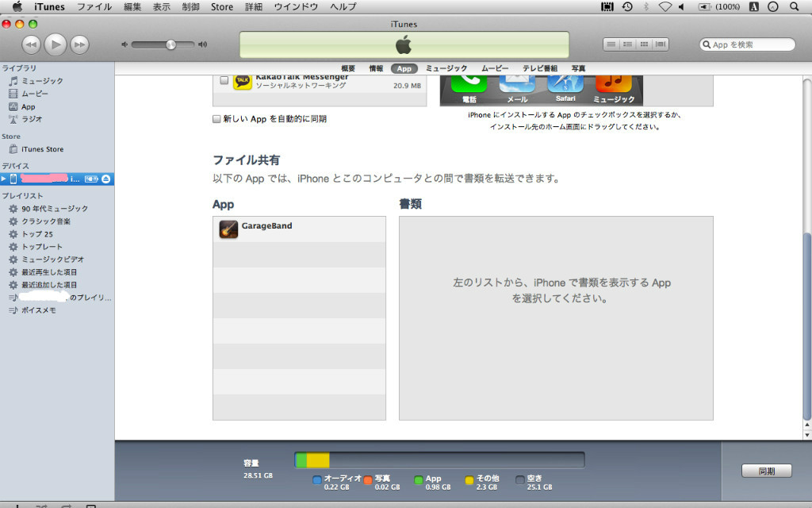Click the 同期 sync button
Viewport: 812px width, 508px height.
(x=767, y=471)
